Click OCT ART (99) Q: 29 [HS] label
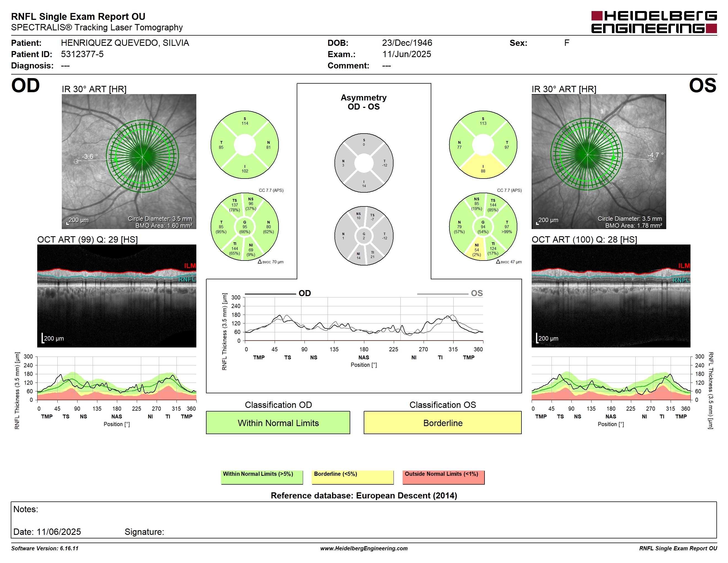Viewport: 728px width, 563px height. [87, 240]
